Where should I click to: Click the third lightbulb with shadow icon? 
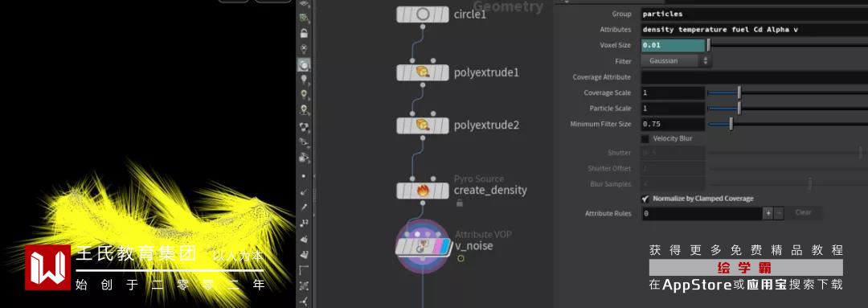(304, 109)
